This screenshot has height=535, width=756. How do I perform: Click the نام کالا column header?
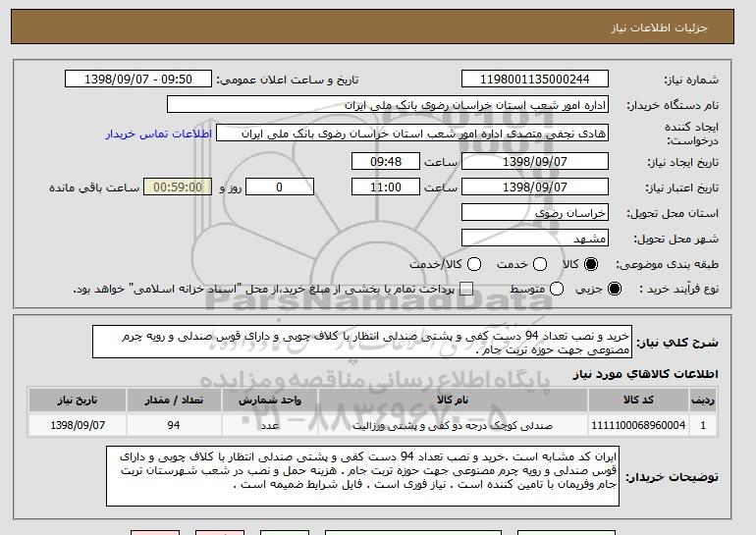click(x=453, y=401)
